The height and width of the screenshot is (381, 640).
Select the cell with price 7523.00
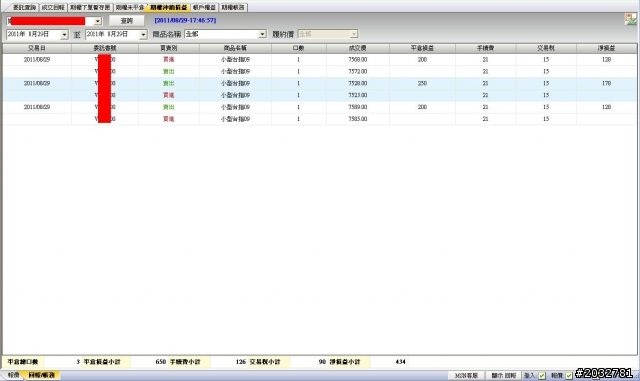pos(358,95)
